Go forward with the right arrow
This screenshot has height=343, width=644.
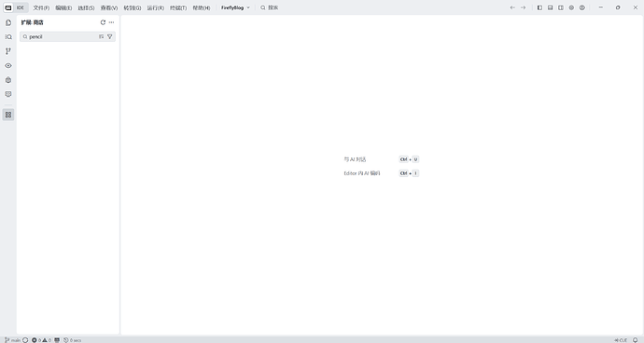[x=524, y=7]
